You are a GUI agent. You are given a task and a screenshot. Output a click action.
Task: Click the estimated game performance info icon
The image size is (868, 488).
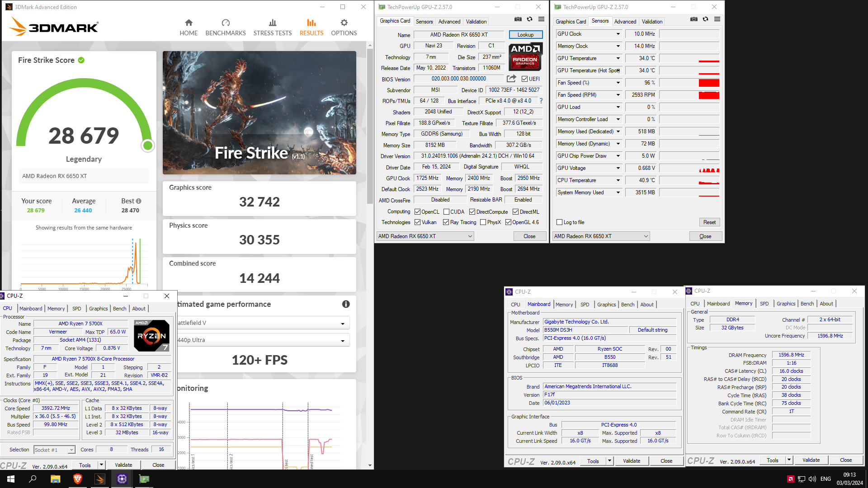[346, 304]
